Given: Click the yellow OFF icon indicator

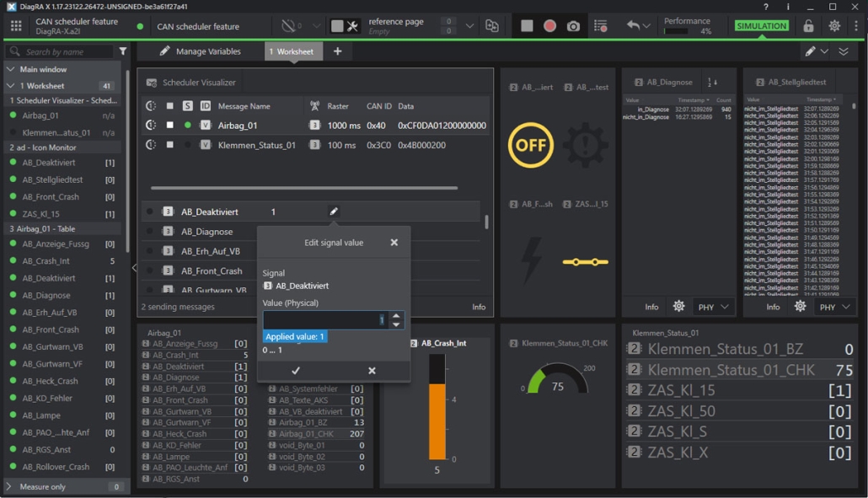Looking at the screenshot, I should pos(530,145).
